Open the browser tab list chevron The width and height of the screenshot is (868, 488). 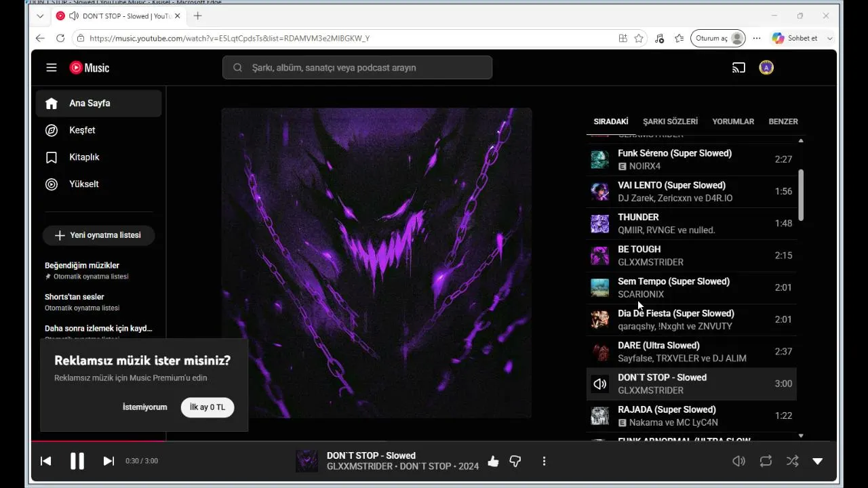(x=40, y=16)
